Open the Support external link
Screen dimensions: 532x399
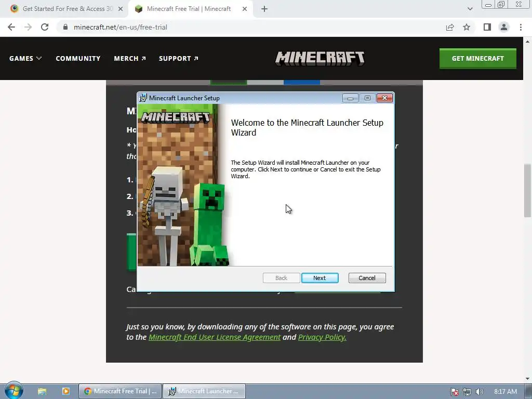(x=179, y=58)
